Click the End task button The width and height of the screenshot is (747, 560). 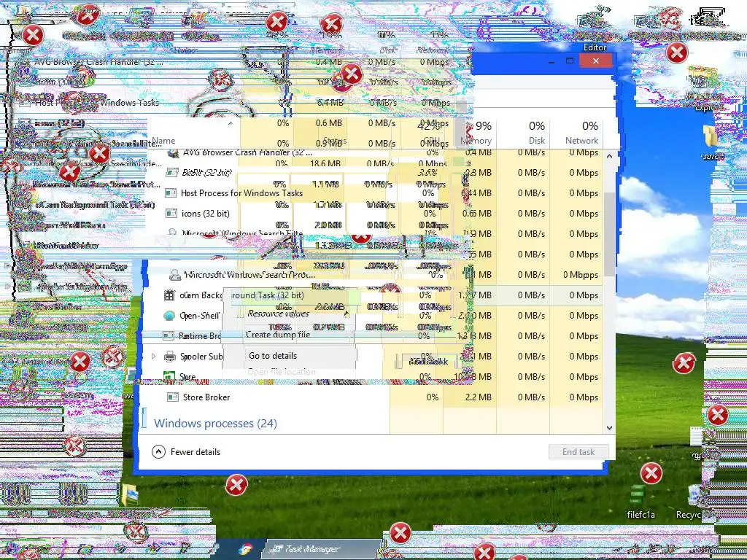click(x=578, y=452)
